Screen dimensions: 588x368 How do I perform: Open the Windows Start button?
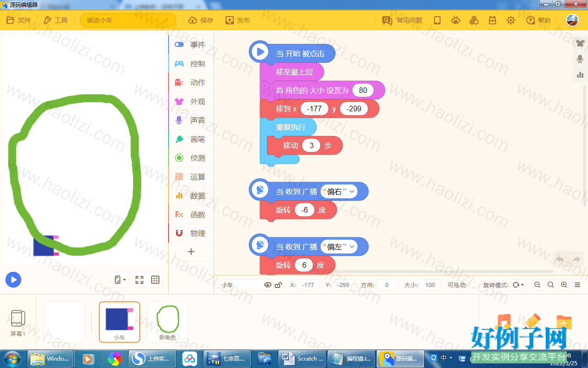pyautogui.click(x=12, y=358)
